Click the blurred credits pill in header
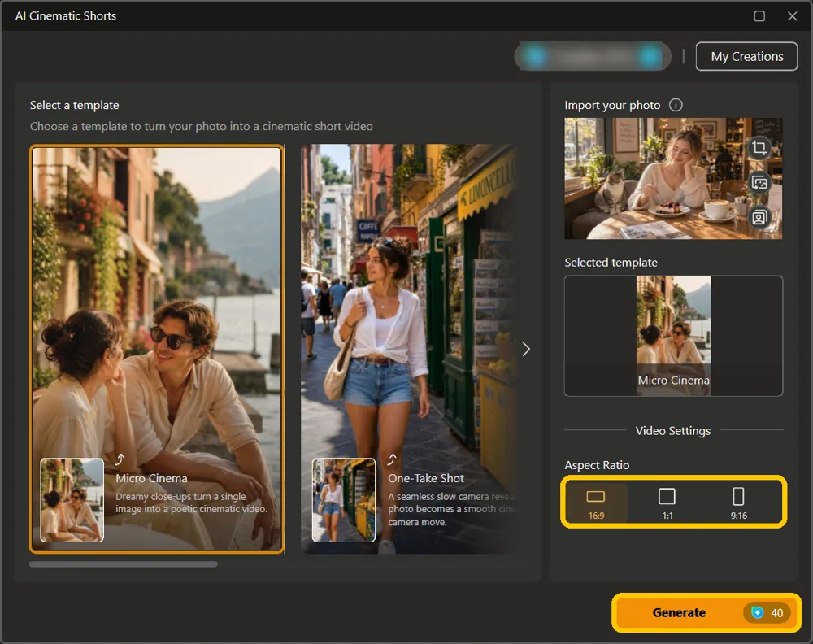 click(592, 56)
